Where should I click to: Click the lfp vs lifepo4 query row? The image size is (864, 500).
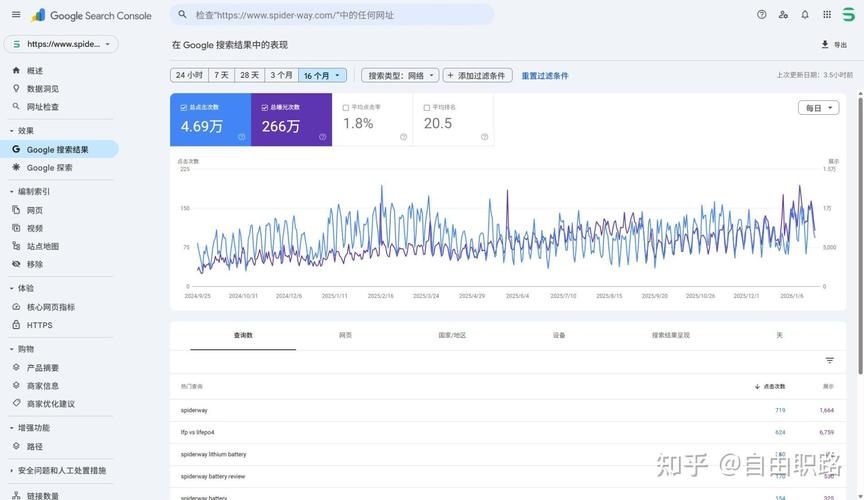coord(507,432)
